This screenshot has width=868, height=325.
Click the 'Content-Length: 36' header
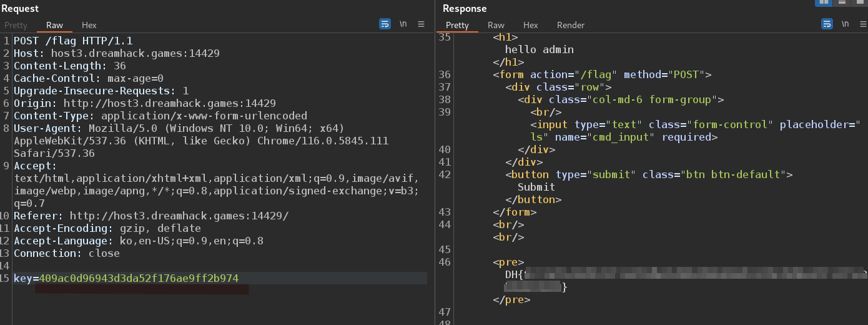pos(70,66)
